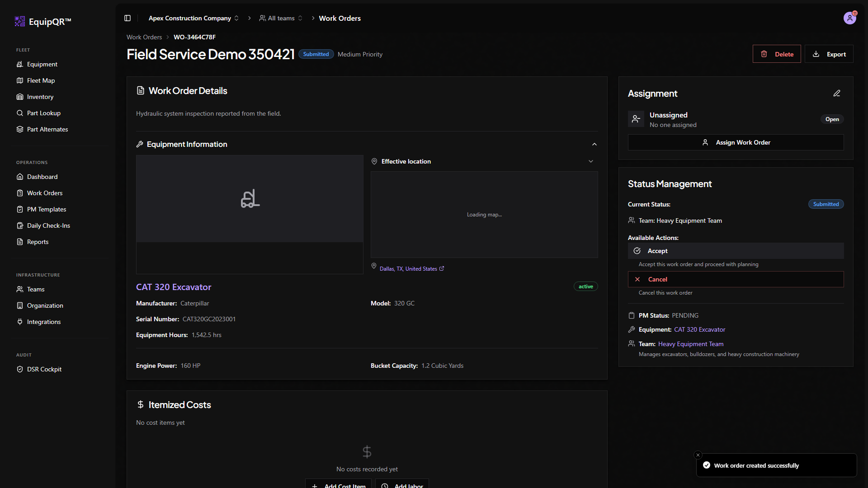Viewport: 868px width, 488px height.
Task: Click the Work Orders header breadcrumb title
Action: (340, 18)
